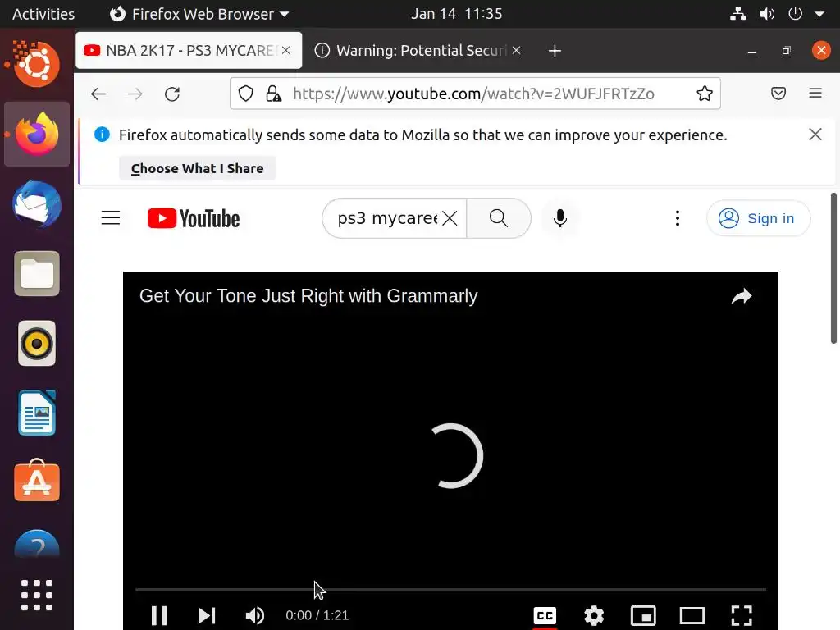Close the Warning security tab

click(x=517, y=50)
